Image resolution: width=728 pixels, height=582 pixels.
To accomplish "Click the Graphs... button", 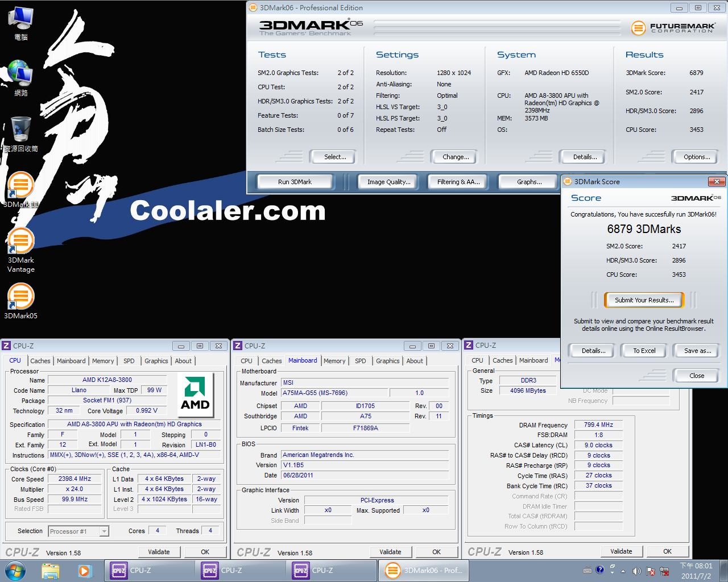I will (529, 182).
